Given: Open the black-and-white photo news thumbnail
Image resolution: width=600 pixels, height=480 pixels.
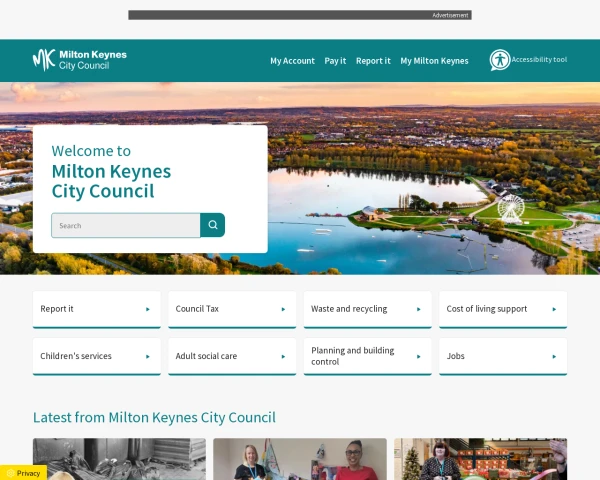Looking at the screenshot, I should point(119,459).
